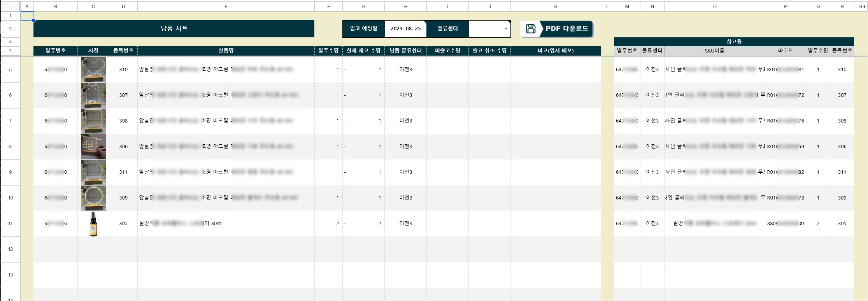Click the cat-shaped lamp thumbnail for item 307
Screen dimensions: 868x301
point(93,95)
